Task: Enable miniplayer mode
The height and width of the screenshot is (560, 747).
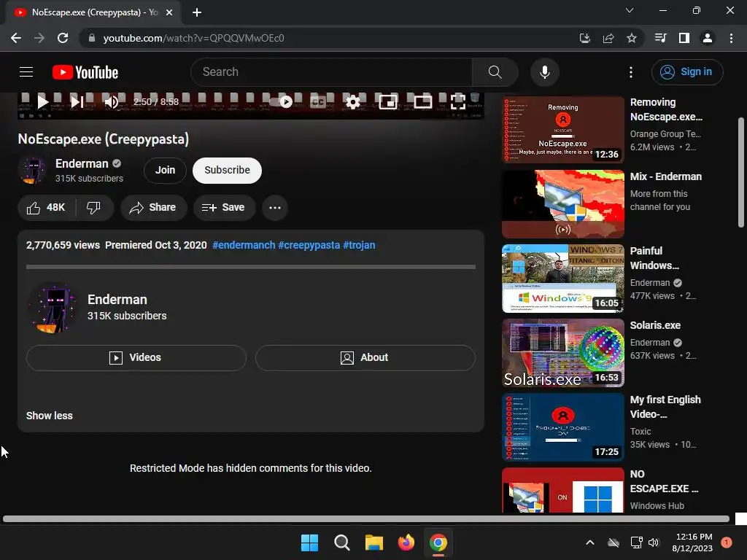Action: [388, 101]
